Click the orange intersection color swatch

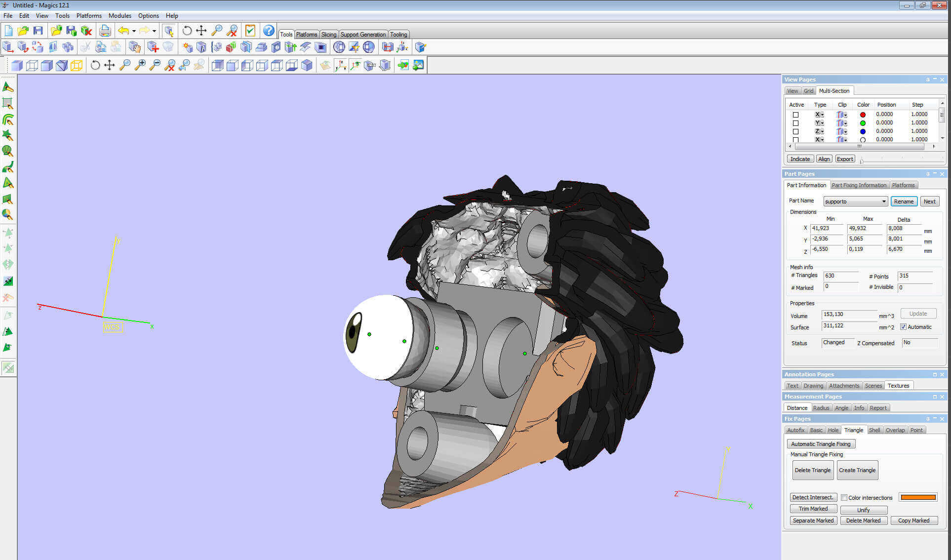pyautogui.click(x=917, y=497)
